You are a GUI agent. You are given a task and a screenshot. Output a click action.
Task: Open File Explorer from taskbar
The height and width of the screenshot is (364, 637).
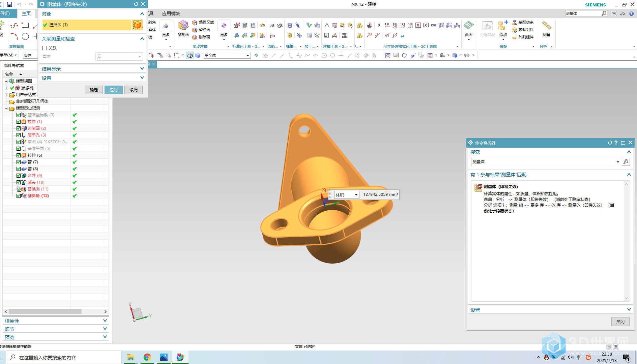[131, 357]
